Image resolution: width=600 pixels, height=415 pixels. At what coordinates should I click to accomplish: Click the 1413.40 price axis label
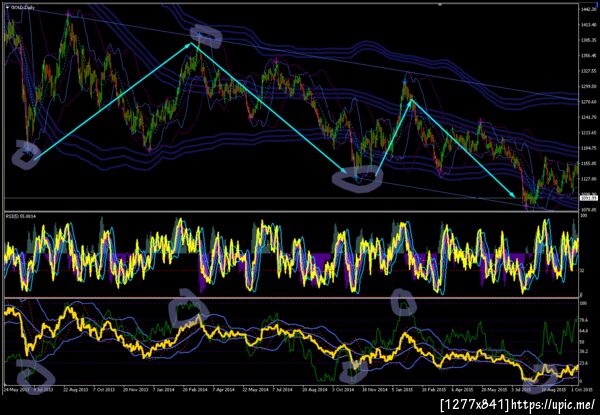point(589,24)
